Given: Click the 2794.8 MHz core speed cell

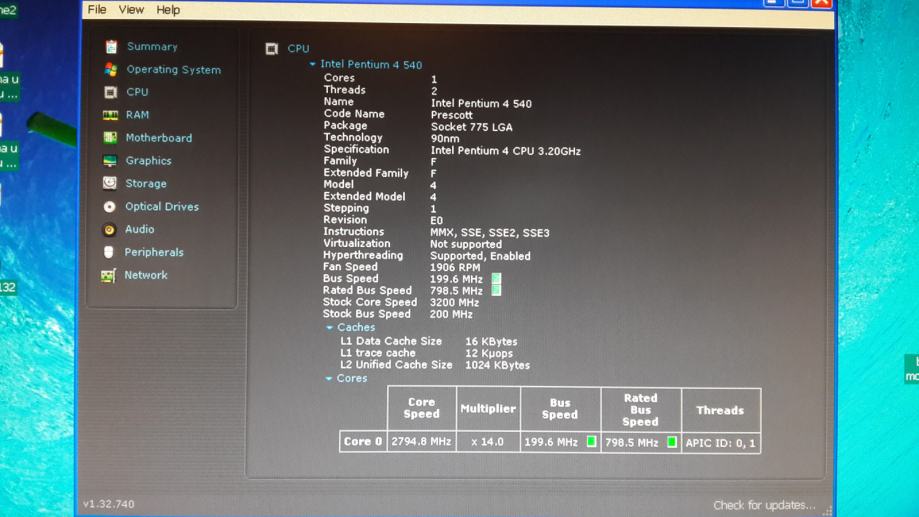Looking at the screenshot, I should [421, 441].
